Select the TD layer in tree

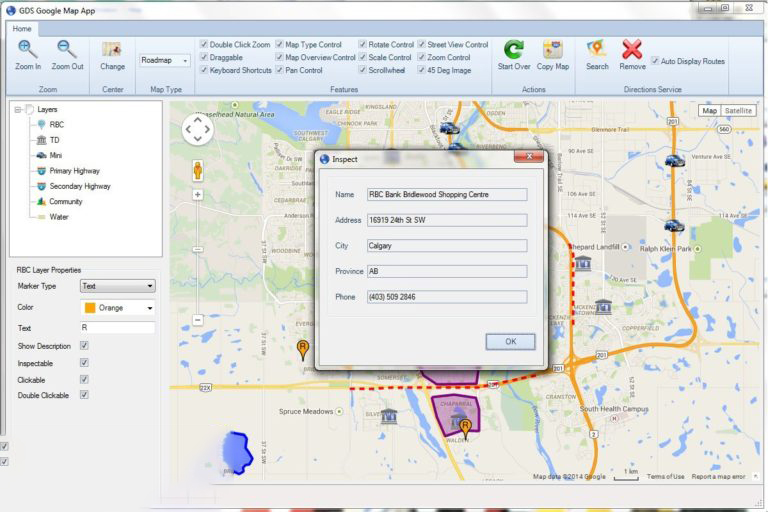[x=54, y=140]
